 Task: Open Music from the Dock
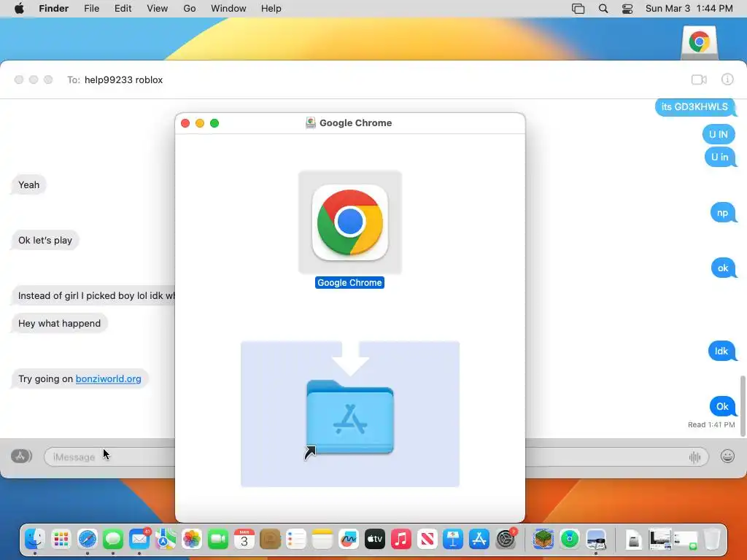(400, 539)
